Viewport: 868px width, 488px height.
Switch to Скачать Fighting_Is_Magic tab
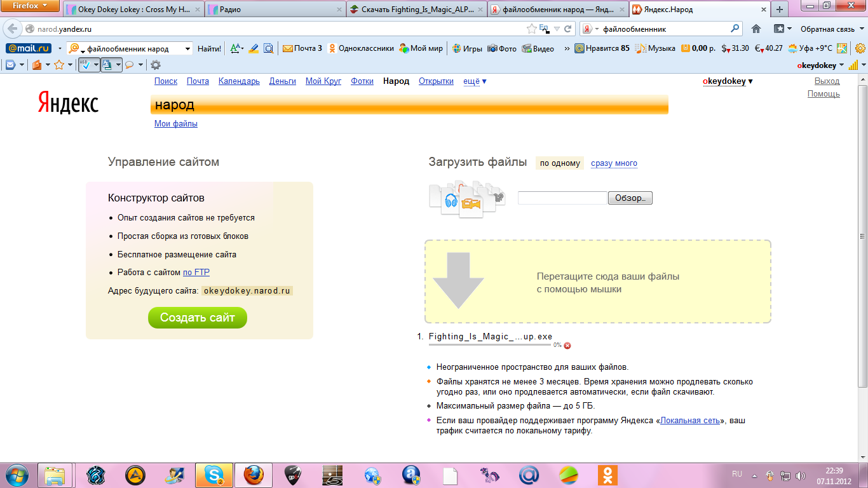[417, 10]
